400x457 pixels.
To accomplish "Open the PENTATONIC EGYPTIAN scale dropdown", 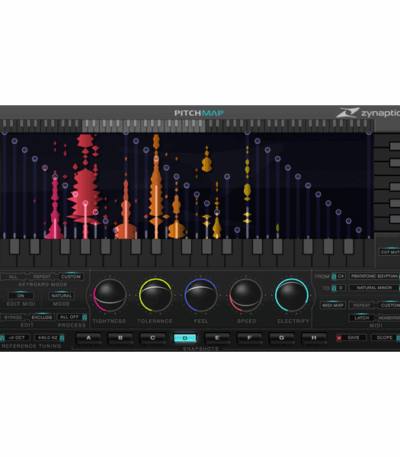I will pos(374,276).
